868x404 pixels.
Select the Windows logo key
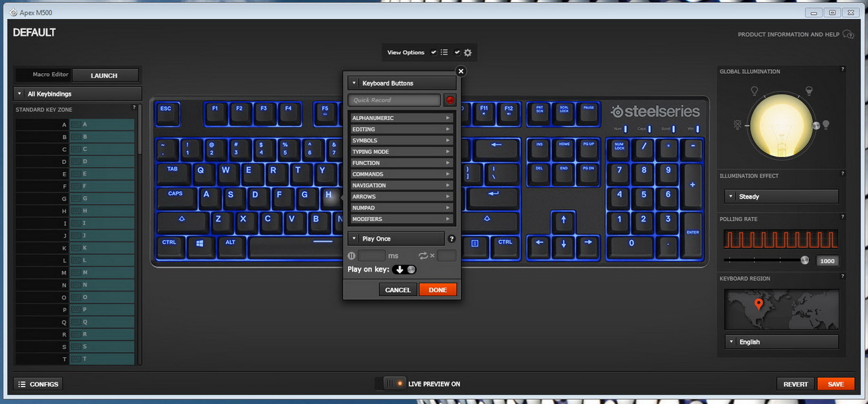201,246
